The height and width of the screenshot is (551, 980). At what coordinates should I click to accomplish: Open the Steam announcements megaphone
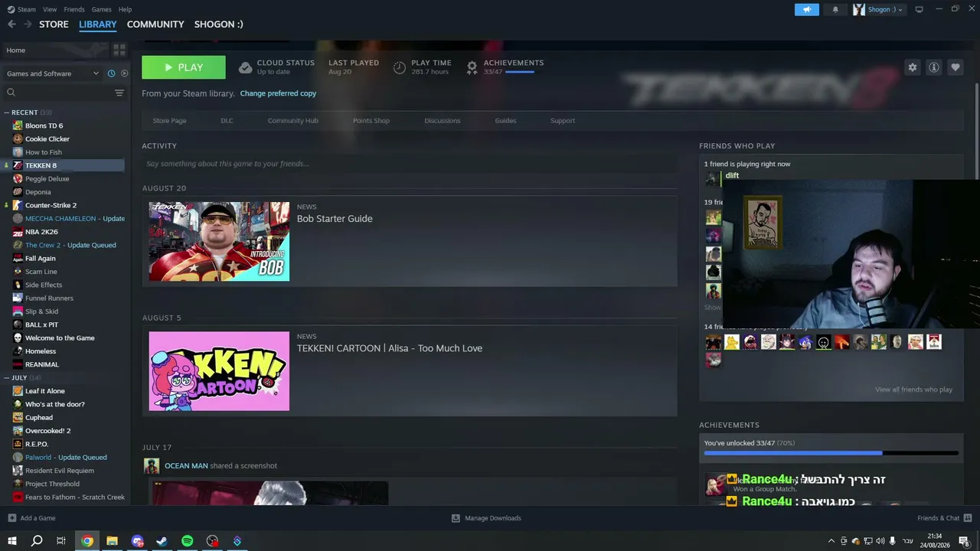pos(806,9)
